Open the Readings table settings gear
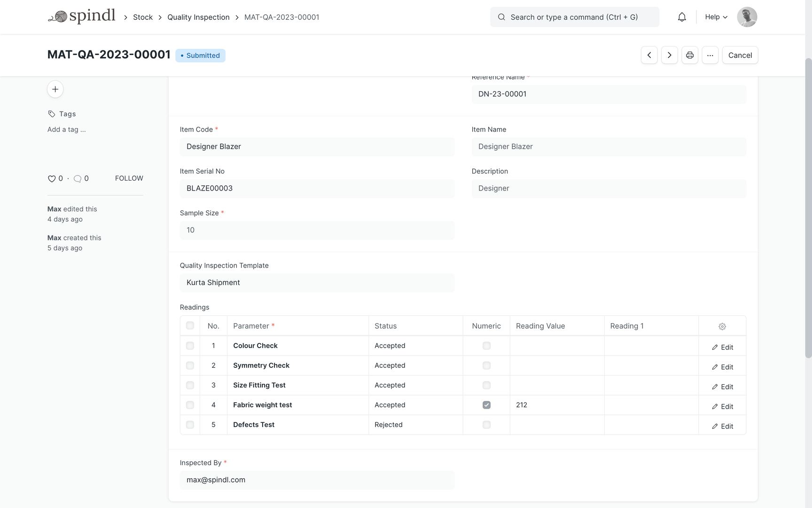 click(722, 326)
